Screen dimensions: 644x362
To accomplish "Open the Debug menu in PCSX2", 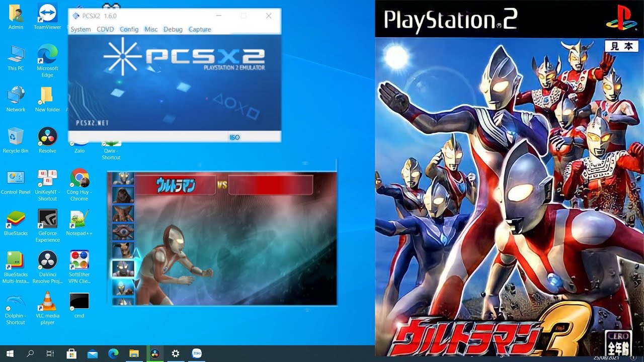I will [x=173, y=29].
